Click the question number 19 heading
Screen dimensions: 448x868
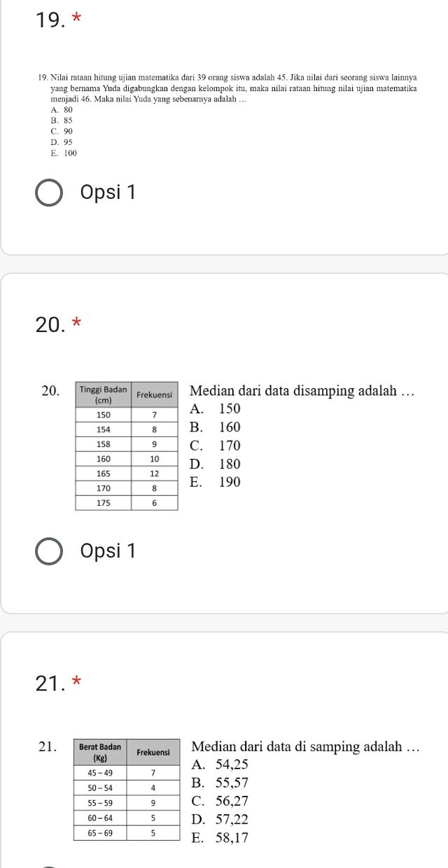pyautogui.click(x=48, y=18)
